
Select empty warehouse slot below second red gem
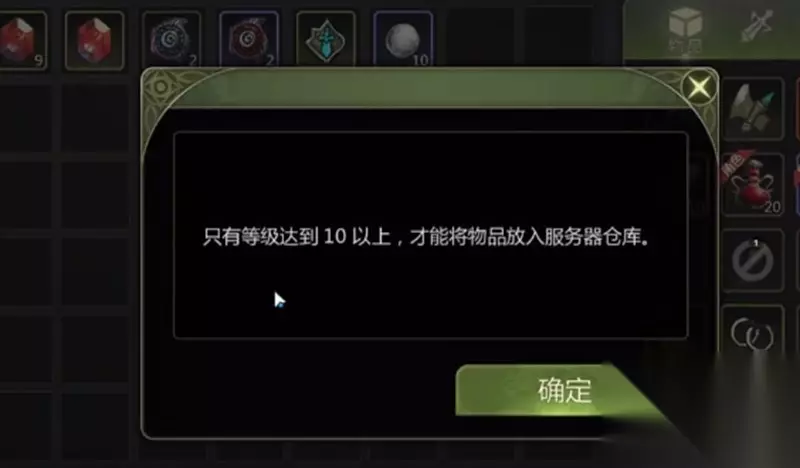[94, 118]
